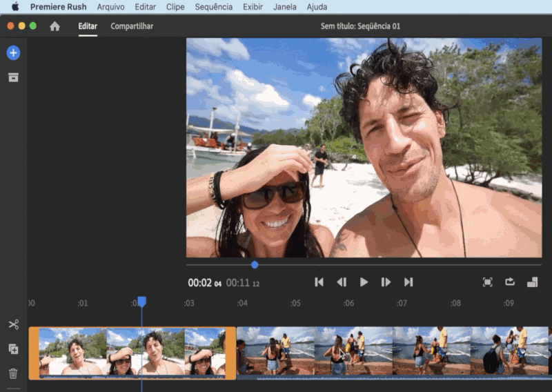Click the :06 mark on the ruler
The height and width of the screenshot is (392, 552).
pos(348,303)
